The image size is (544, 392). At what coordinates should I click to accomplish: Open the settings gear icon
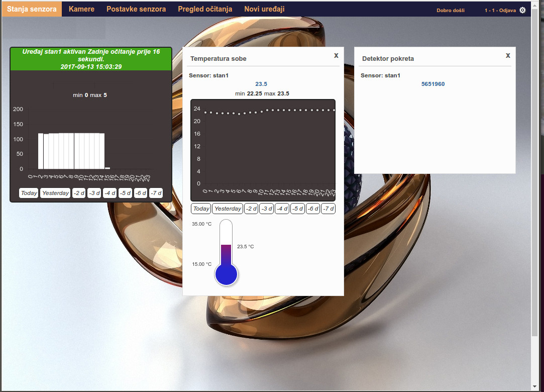[x=522, y=10]
